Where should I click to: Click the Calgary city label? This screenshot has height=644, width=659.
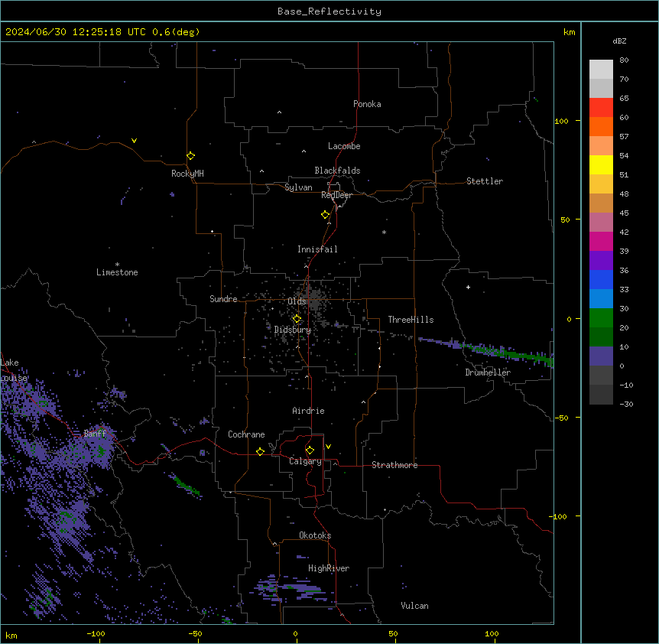[x=305, y=461]
